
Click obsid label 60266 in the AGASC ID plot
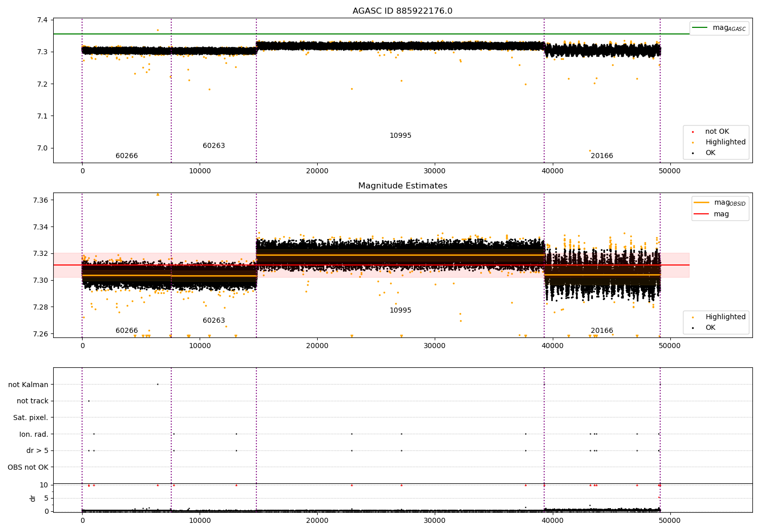pyautogui.click(x=127, y=156)
